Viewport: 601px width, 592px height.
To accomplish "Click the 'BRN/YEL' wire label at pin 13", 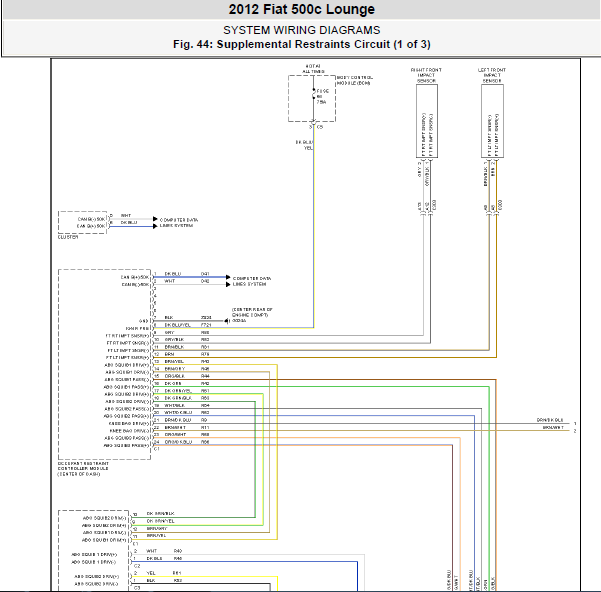I will click(174, 361).
